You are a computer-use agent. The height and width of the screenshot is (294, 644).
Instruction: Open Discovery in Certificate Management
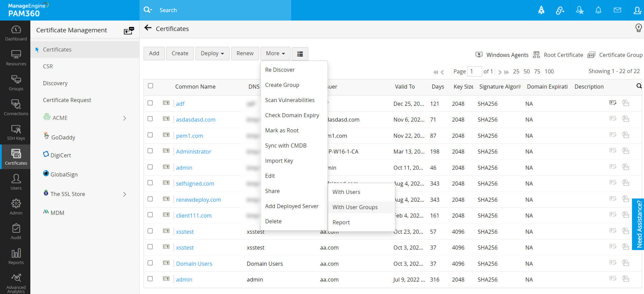[55, 83]
